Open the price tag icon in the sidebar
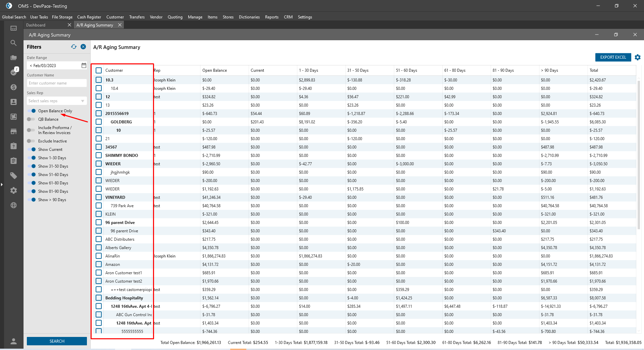Image resolution: width=644 pixels, height=350 pixels. (13, 175)
